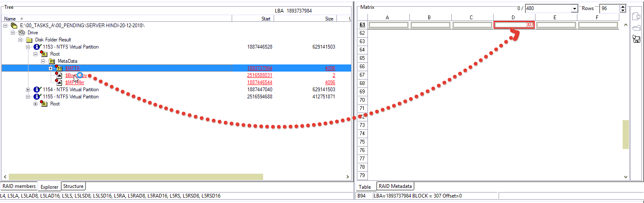The height and width of the screenshot is (203, 644).
Task: Click the open folder icon beside matrix
Action: click(x=636, y=28)
